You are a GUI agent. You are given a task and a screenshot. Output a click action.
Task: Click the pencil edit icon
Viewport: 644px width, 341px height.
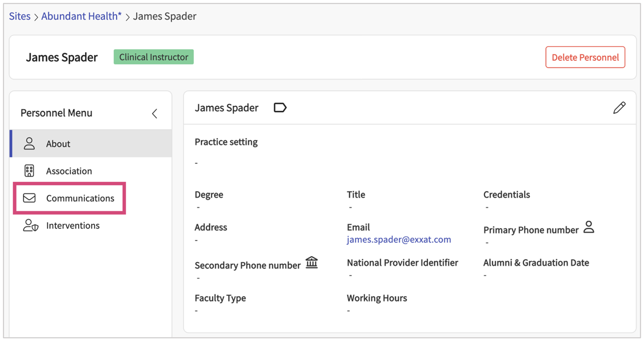click(x=619, y=108)
